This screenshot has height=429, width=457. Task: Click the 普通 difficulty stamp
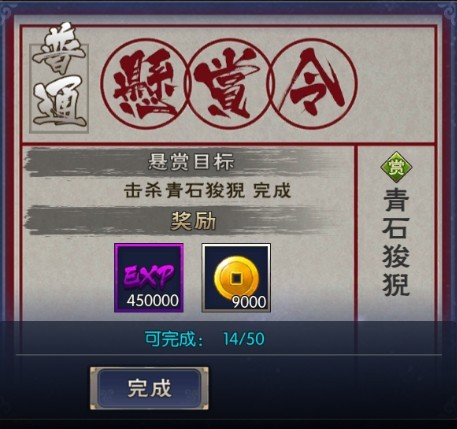(x=59, y=78)
